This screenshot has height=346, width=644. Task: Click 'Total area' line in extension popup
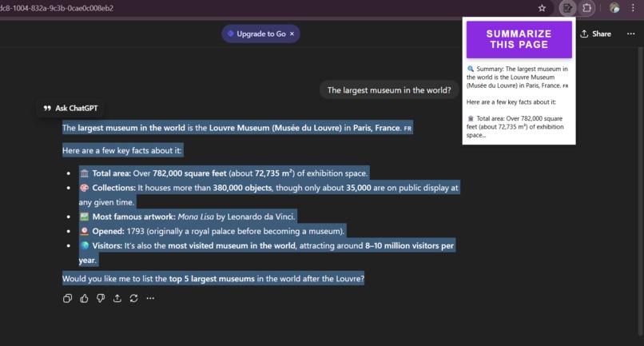click(515, 126)
